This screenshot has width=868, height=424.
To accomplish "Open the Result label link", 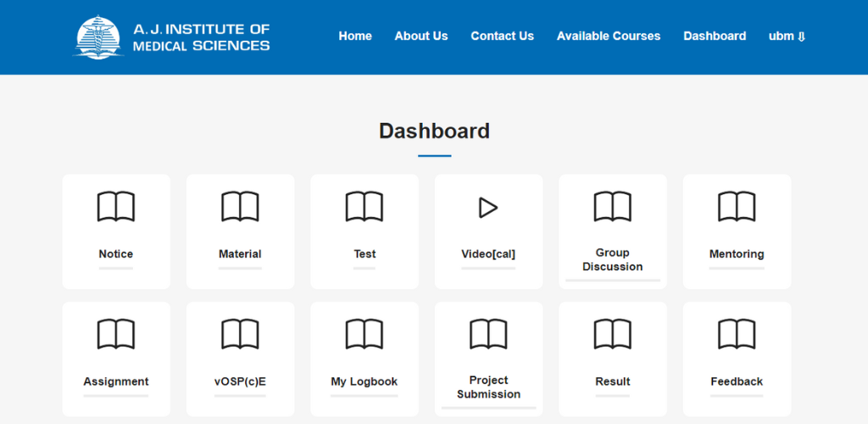I will tap(612, 382).
